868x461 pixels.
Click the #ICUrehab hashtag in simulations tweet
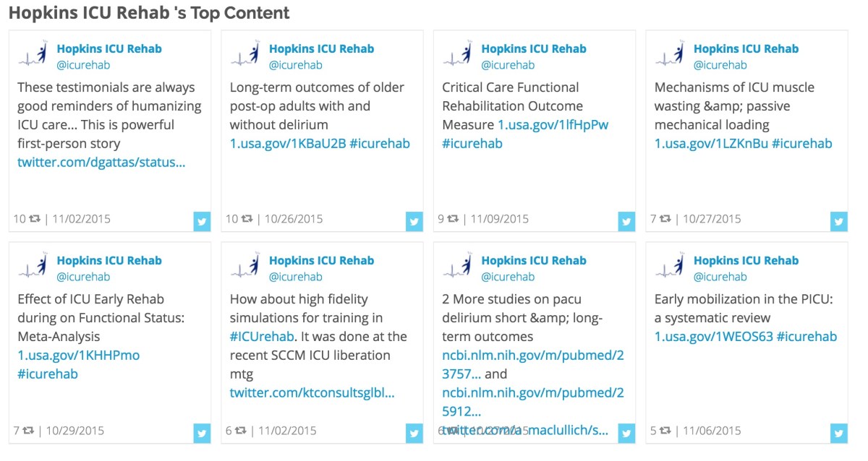pos(262,337)
